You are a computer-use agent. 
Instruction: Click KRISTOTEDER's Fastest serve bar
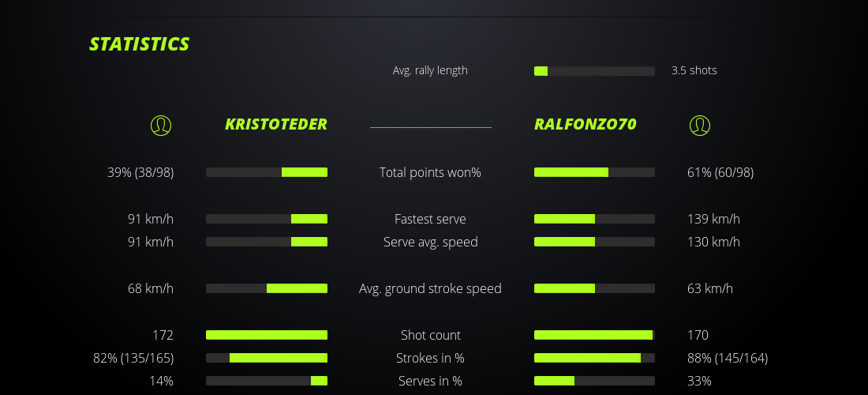point(267,219)
